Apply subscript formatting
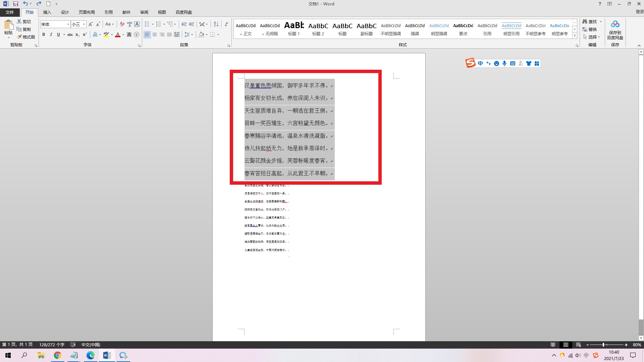Viewport: 644px width, 362px height. point(77,35)
